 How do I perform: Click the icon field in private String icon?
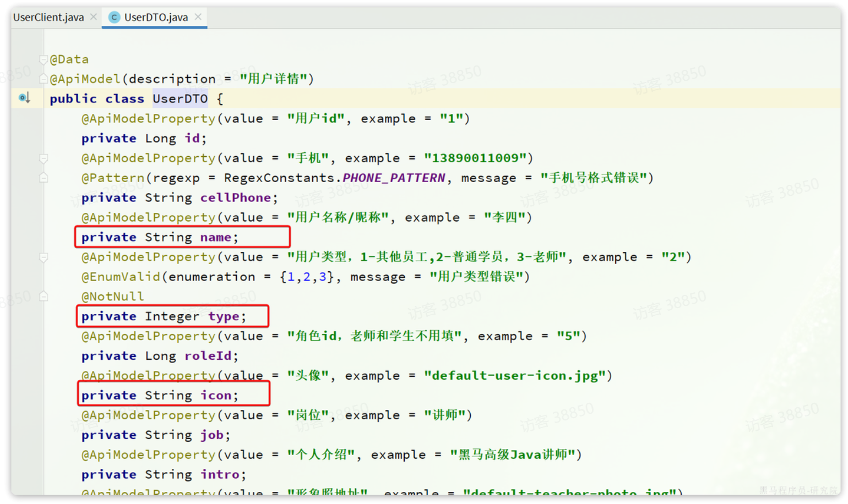click(215, 396)
